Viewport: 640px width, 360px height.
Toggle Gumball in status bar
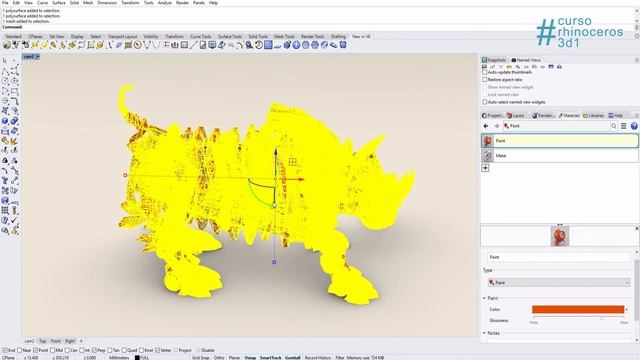click(292, 358)
